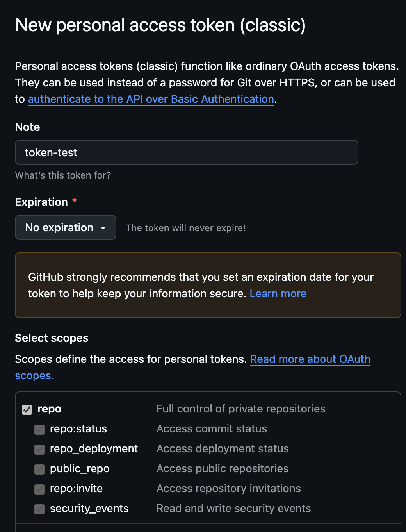The width and height of the screenshot is (406, 532).
Task: Click the Expiration field label
Action: tap(41, 202)
